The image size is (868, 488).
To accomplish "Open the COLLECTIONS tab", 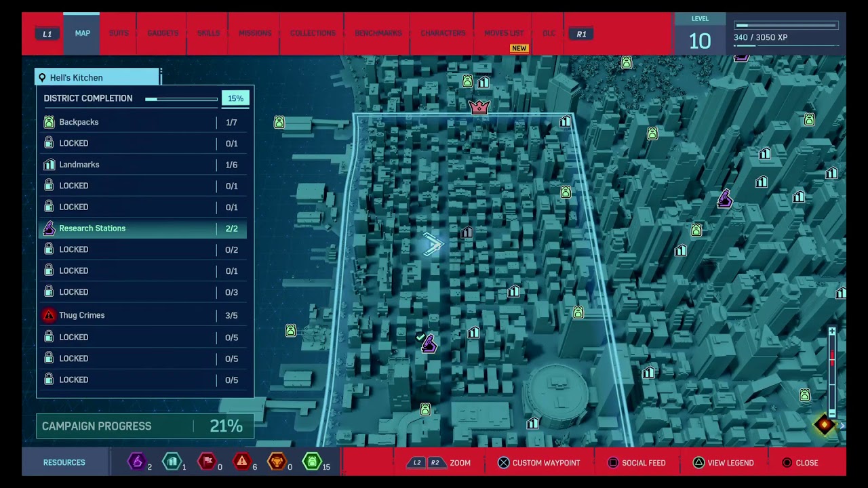I will tap(313, 33).
